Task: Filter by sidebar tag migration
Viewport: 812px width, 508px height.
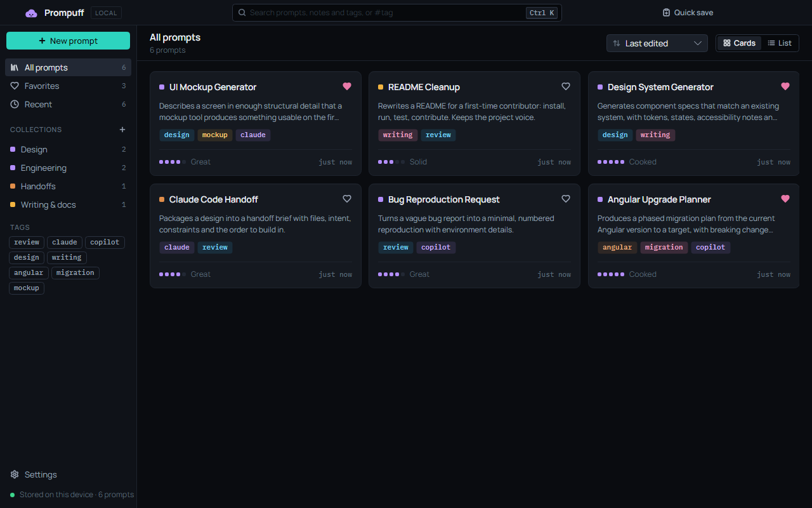Action: pos(75,273)
